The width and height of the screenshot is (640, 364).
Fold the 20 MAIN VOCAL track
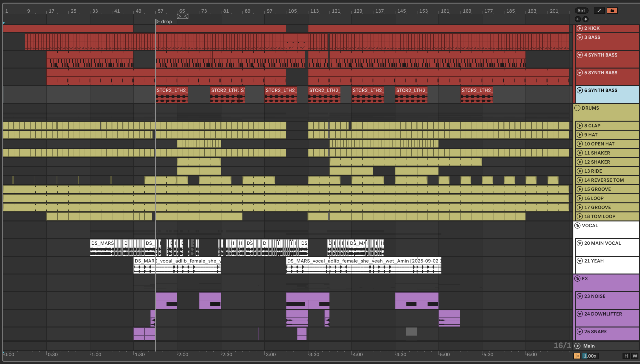point(580,243)
